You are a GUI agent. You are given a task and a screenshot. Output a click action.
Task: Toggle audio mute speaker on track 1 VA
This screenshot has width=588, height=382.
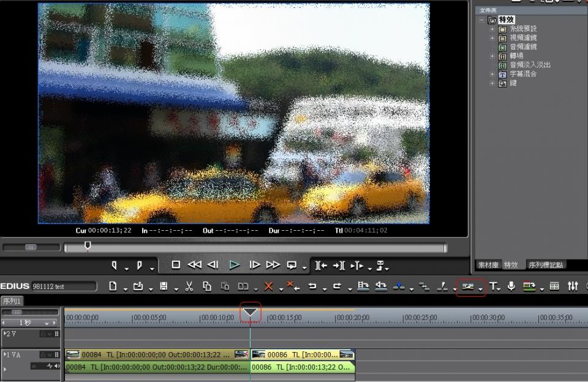(57, 366)
